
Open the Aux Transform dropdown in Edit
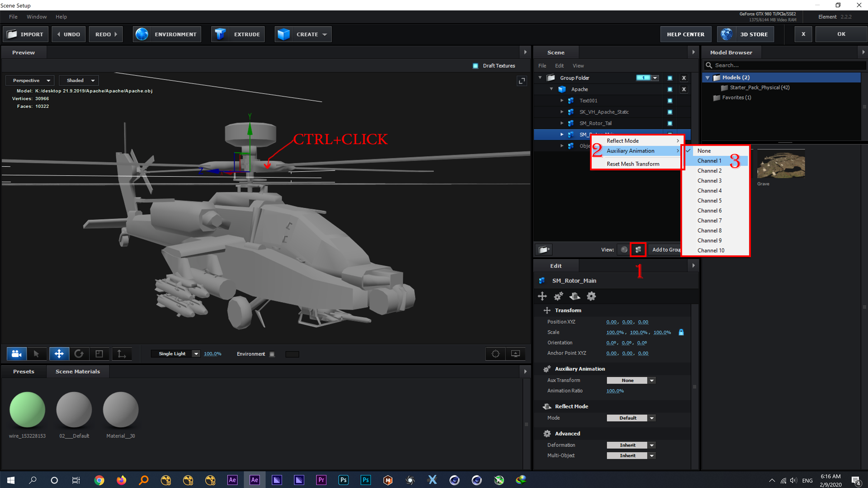point(651,380)
